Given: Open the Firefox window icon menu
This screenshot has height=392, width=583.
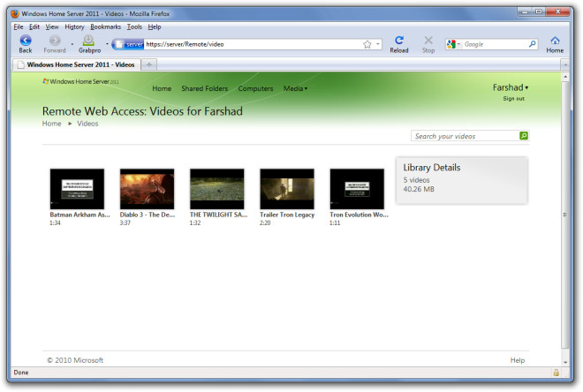Looking at the screenshot, I should click(15, 14).
